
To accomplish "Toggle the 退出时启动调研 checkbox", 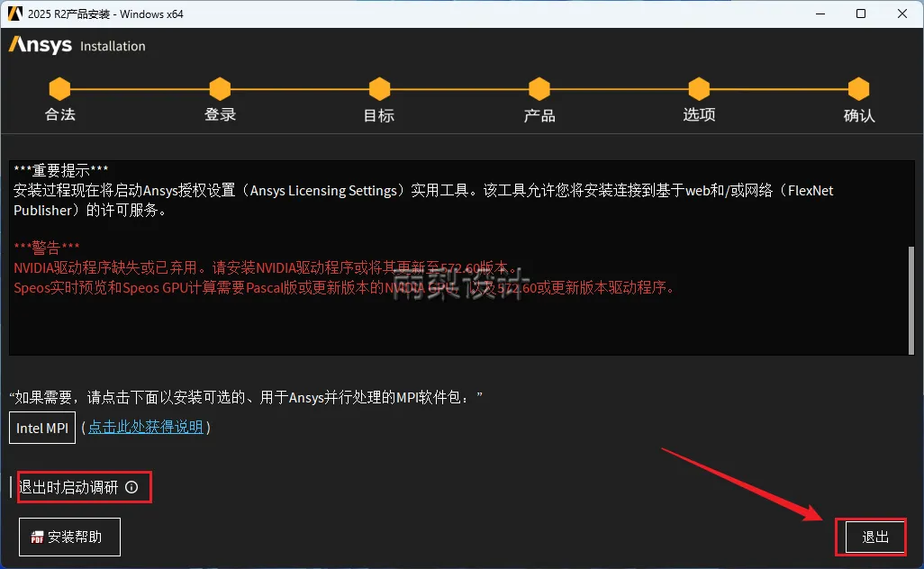I will coord(11,487).
